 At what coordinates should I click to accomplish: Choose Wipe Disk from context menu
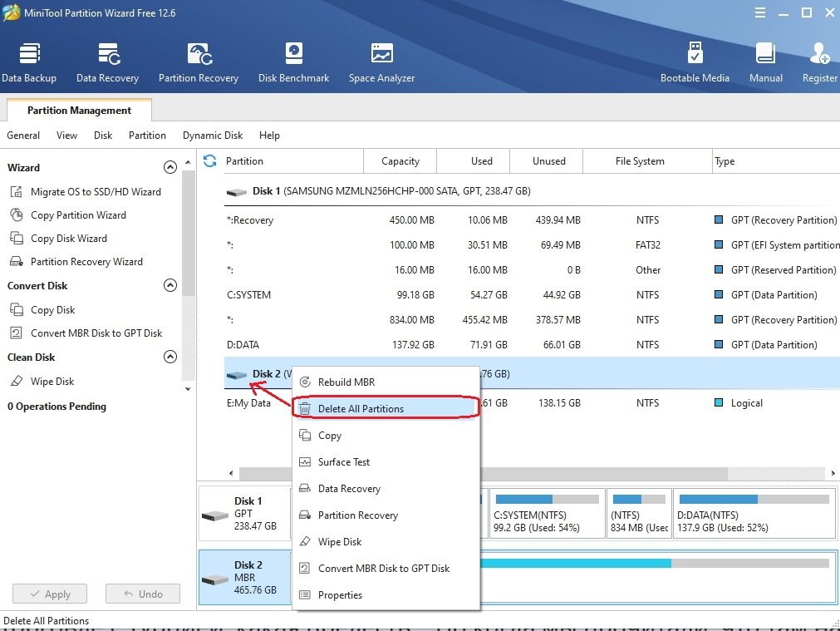pos(340,542)
